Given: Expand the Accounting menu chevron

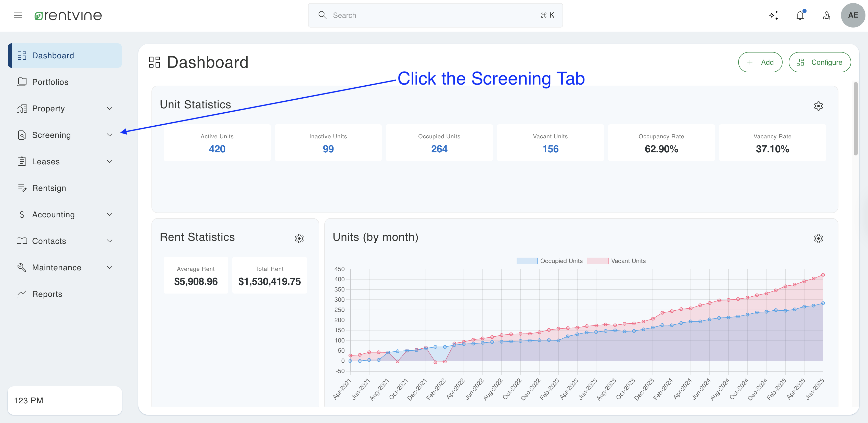Looking at the screenshot, I should tap(109, 215).
